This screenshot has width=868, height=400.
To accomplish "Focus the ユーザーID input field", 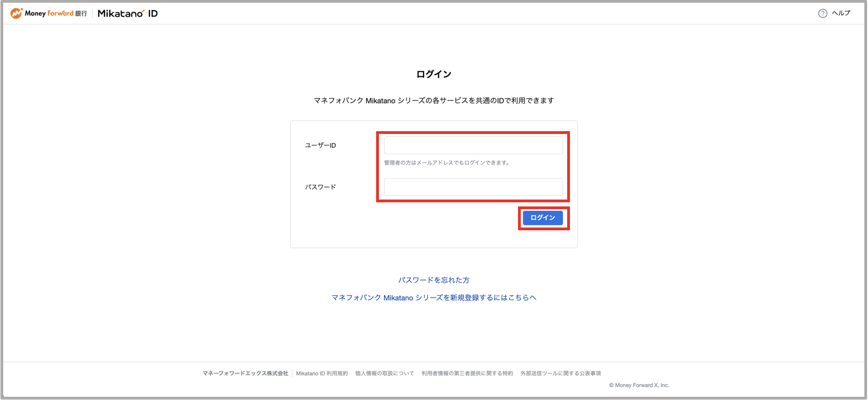I will 473,145.
